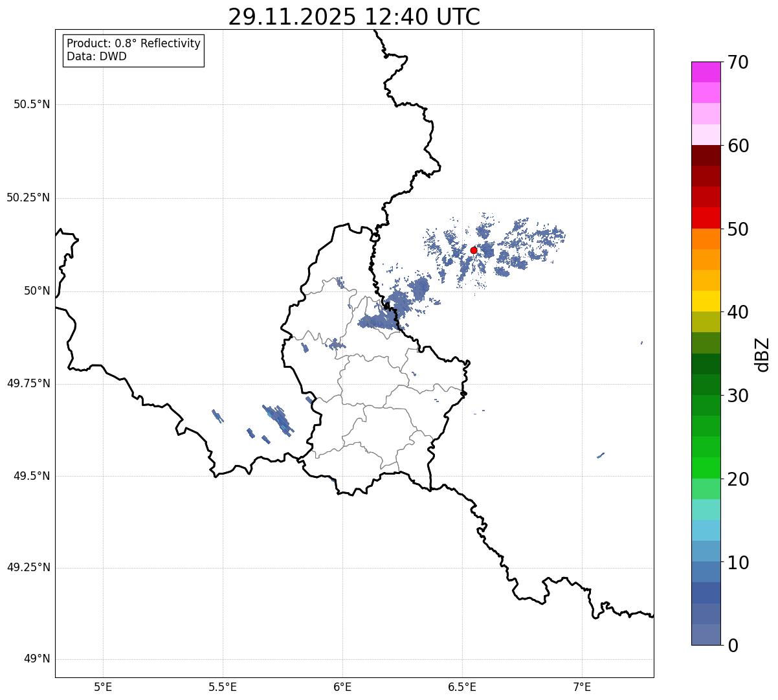
Task: Click the 49.75°N latitude label
Action: (x=28, y=383)
